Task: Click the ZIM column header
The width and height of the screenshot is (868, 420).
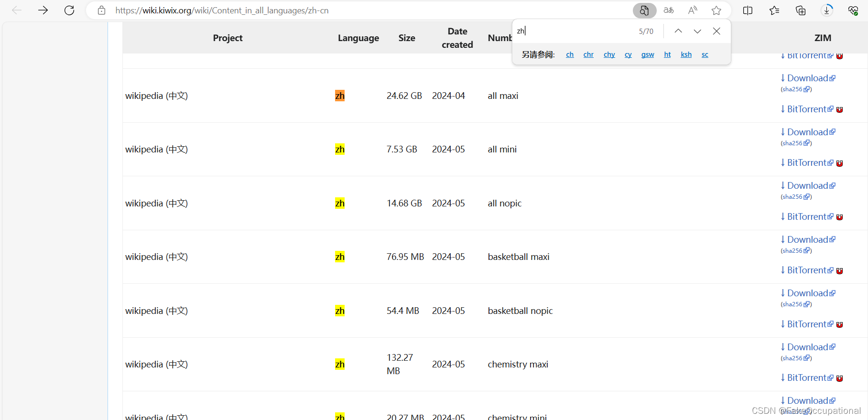Action: (x=823, y=38)
